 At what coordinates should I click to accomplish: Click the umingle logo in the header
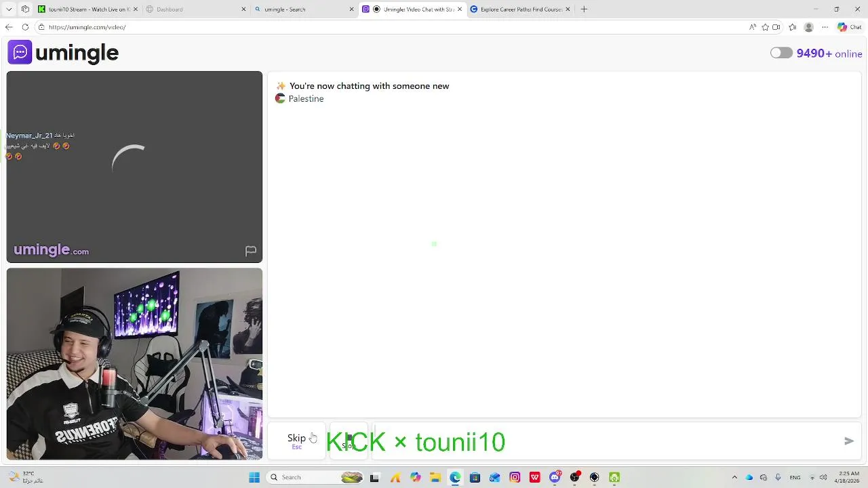[63, 52]
